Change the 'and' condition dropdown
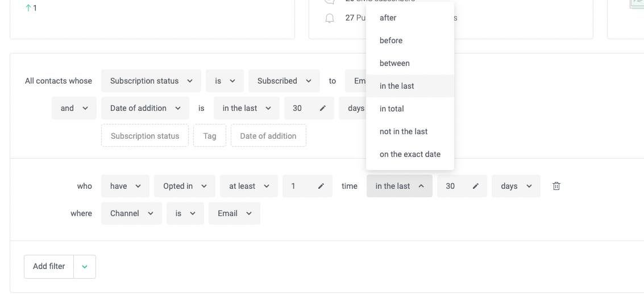The height and width of the screenshot is (294, 644). click(74, 108)
